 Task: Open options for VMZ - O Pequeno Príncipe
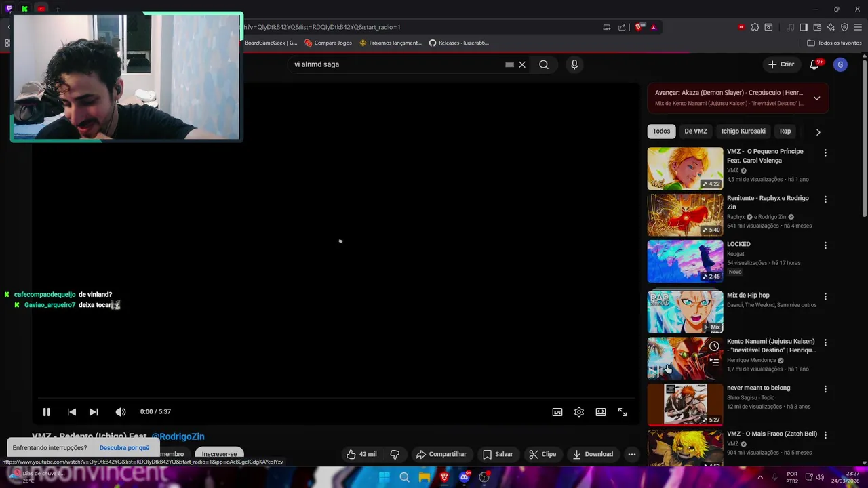tap(825, 153)
